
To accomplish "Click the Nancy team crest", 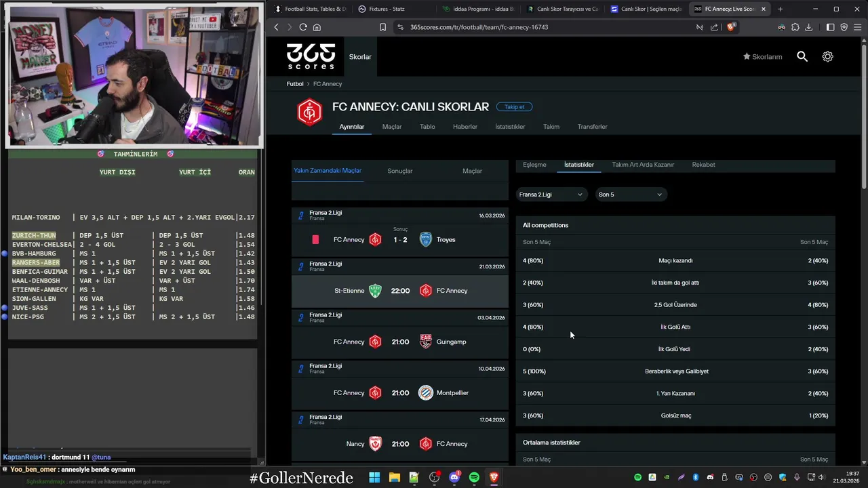I will pos(375,444).
